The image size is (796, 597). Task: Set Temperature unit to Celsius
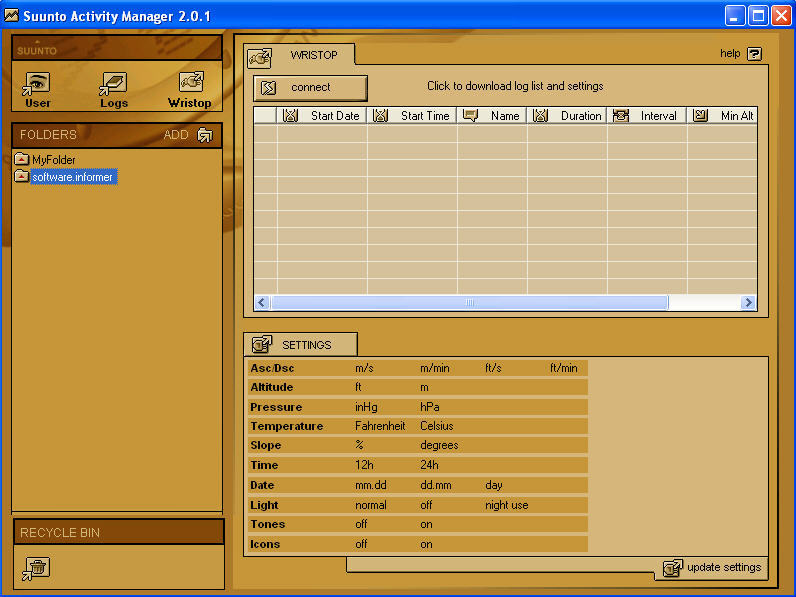(437, 426)
